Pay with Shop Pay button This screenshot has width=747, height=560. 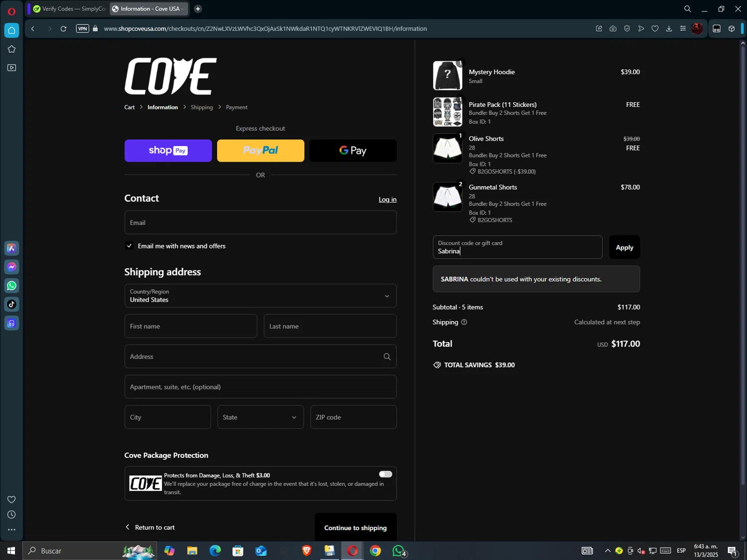coord(168,150)
